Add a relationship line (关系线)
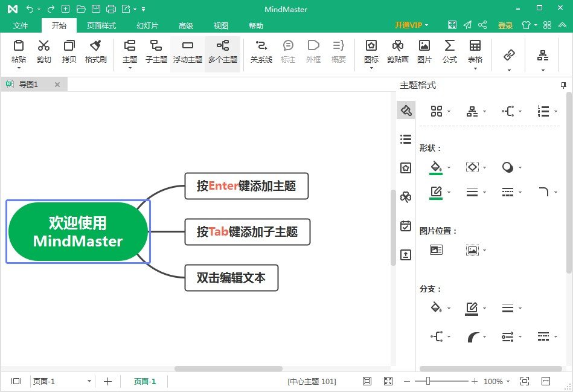 pos(261,52)
